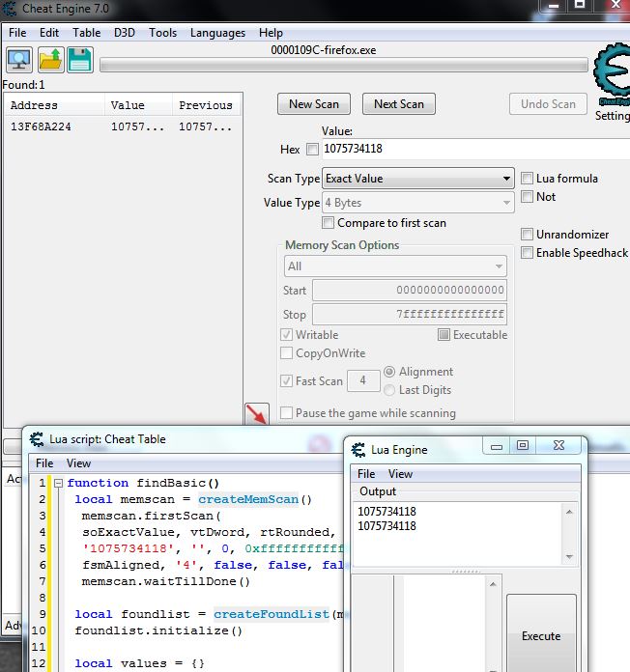Check the Unrandomizer option
Screen dimensions: 630x672
528,235
